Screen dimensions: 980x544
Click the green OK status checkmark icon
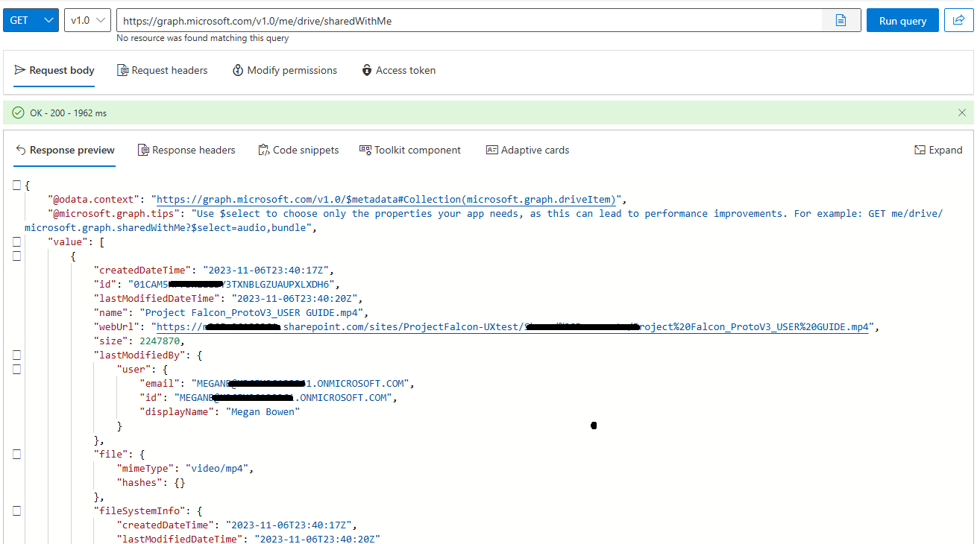(x=19, y=113)
